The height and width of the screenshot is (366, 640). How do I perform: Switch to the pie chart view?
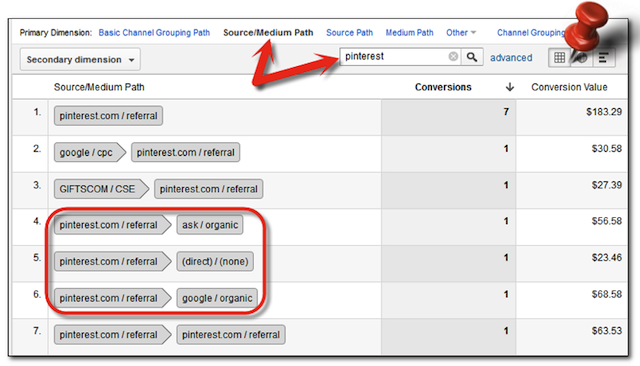582,58
